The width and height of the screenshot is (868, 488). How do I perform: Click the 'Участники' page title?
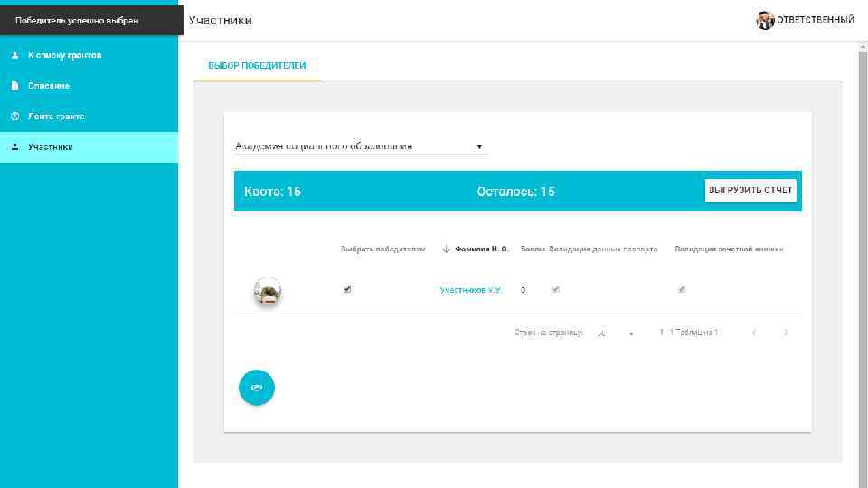(221, 21)
